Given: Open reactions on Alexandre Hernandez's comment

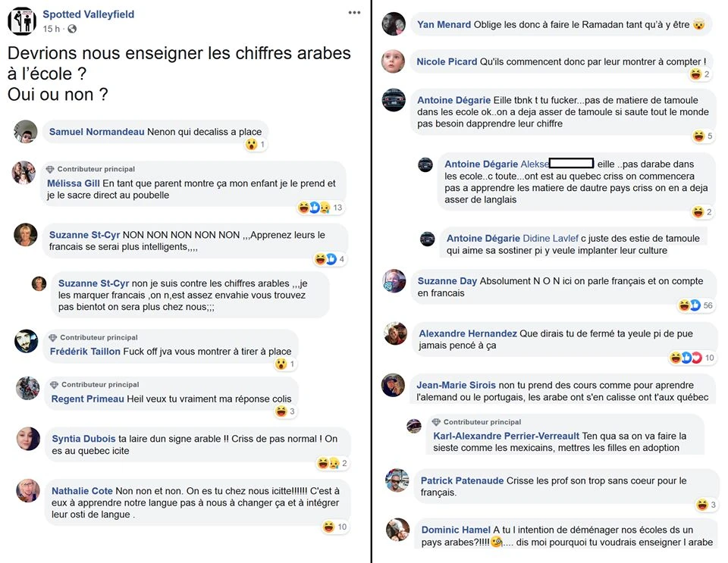Looking at the screenshot, I should click(x=692, y=358).
